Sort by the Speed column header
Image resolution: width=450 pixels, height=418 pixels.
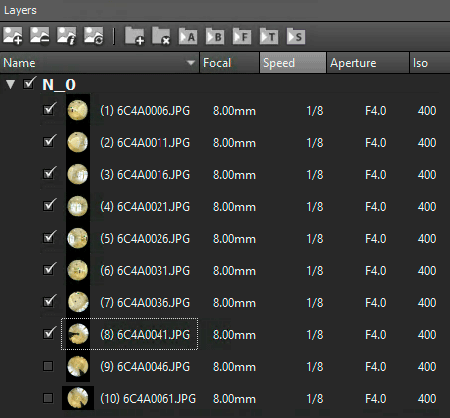tap(293, 63)
